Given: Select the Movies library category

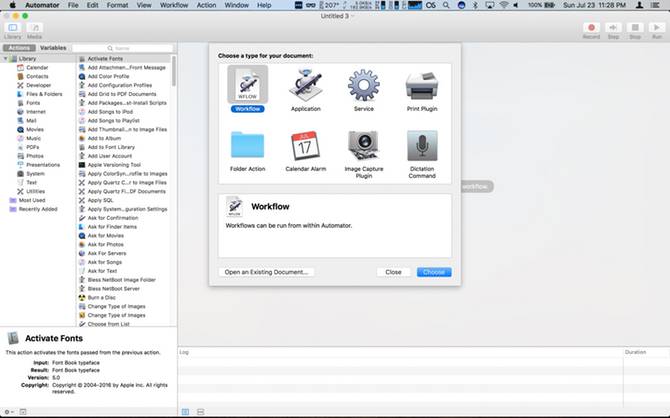Looking at the screenshot, I should coord(35,130).
